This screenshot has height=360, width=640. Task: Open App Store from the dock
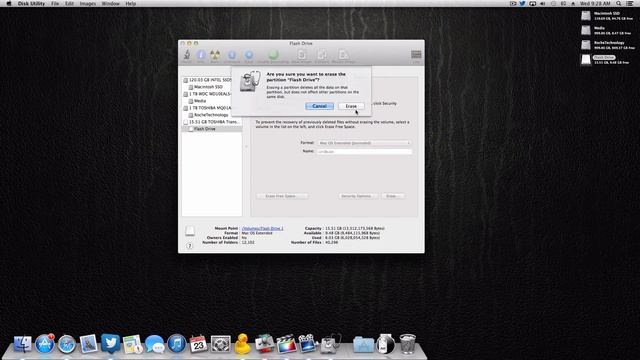coord(44,344)
